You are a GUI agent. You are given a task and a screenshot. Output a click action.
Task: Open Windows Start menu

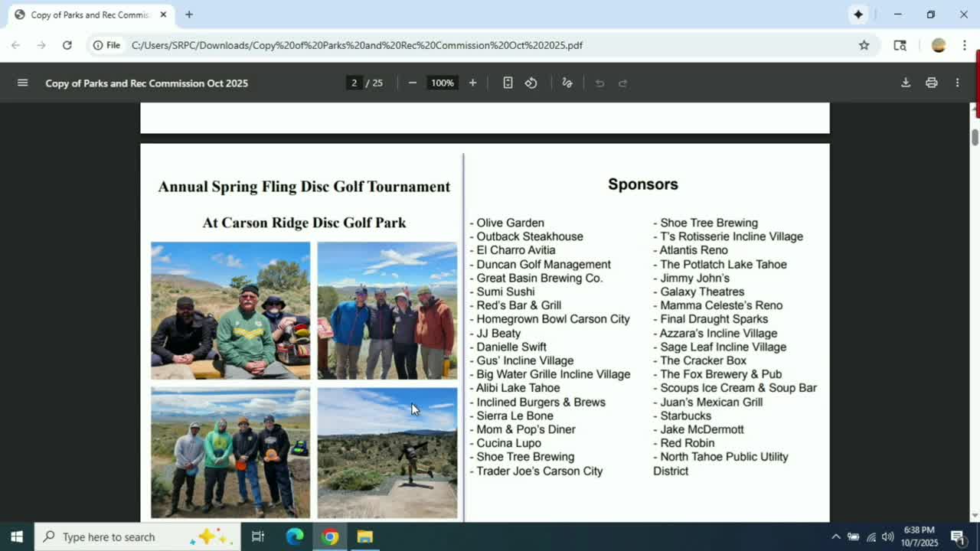click(17, 536)
